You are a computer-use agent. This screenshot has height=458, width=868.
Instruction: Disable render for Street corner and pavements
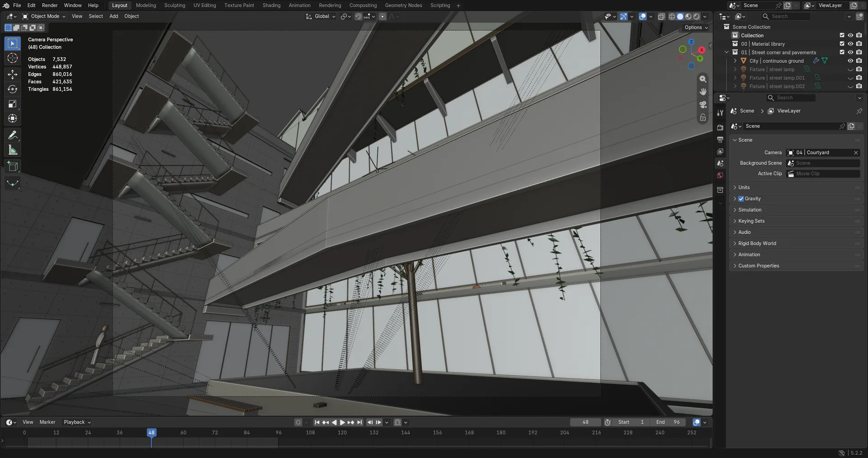pyautogui.click(x=859, y=52)
